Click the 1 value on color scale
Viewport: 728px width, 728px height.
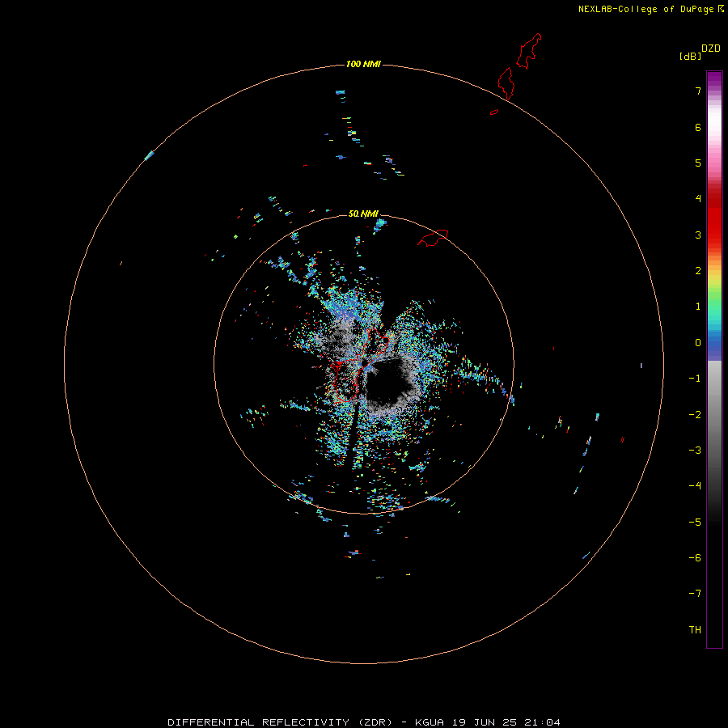[x=698, y=307]
